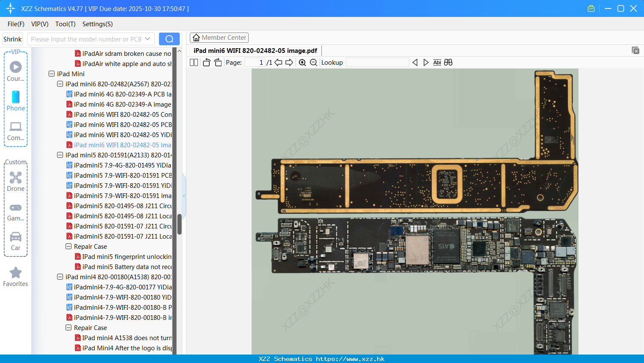Select the iPad mini6 WIFI 820-02482-05 image.pdf tab
Image resolution: width=644 pixels, height=363 pixels.
(x=255, y=51)
